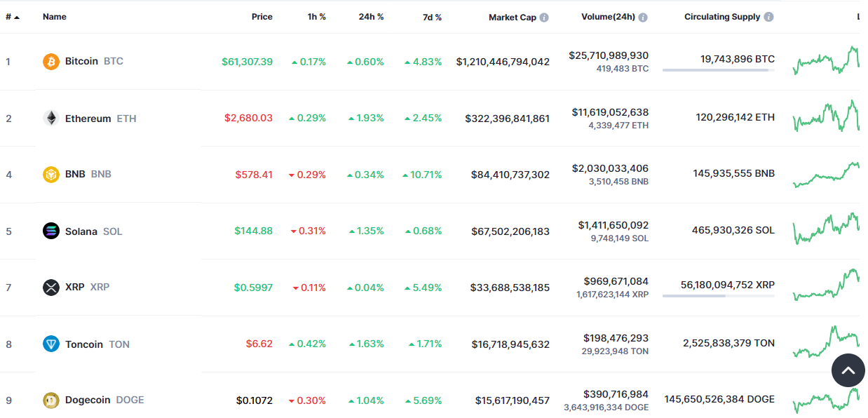Sort by the Market Cap column header
This screenshot has width=868, height=418.
(513, 18)
